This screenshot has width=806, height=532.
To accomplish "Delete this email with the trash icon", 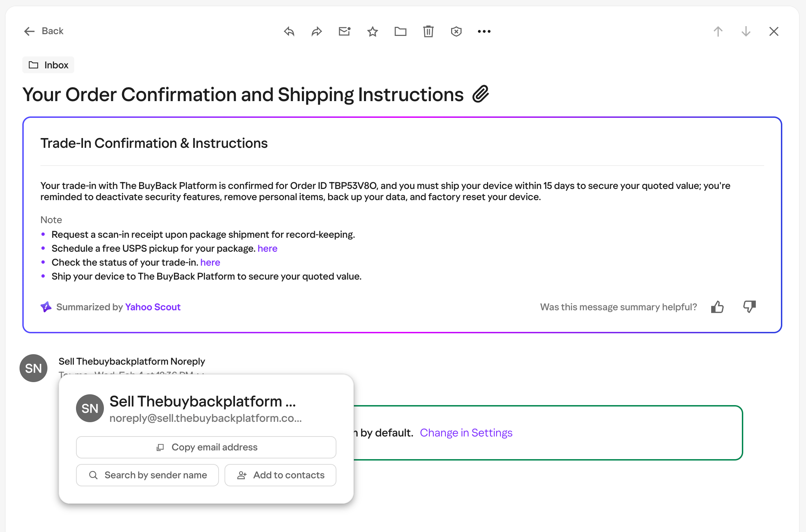I will tap(428, 31).
